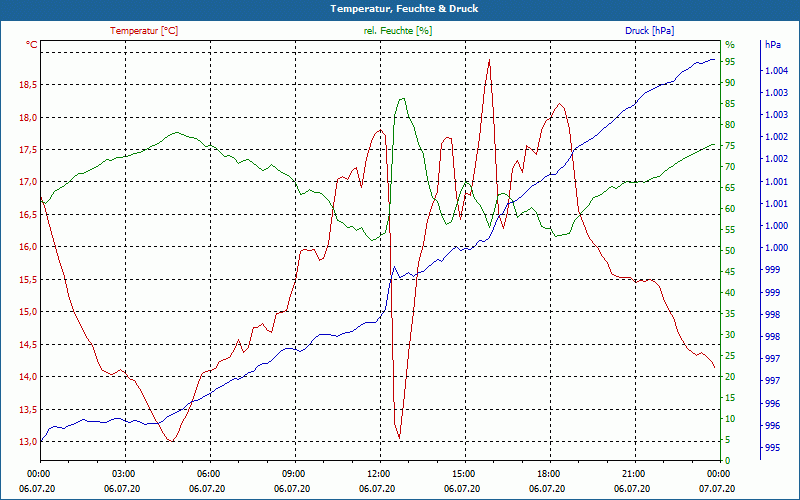Viewport: 800px width, 500px height.
Task: Click the standalone 'hPa' unit atop pressure axis
Action: point(772,45)
